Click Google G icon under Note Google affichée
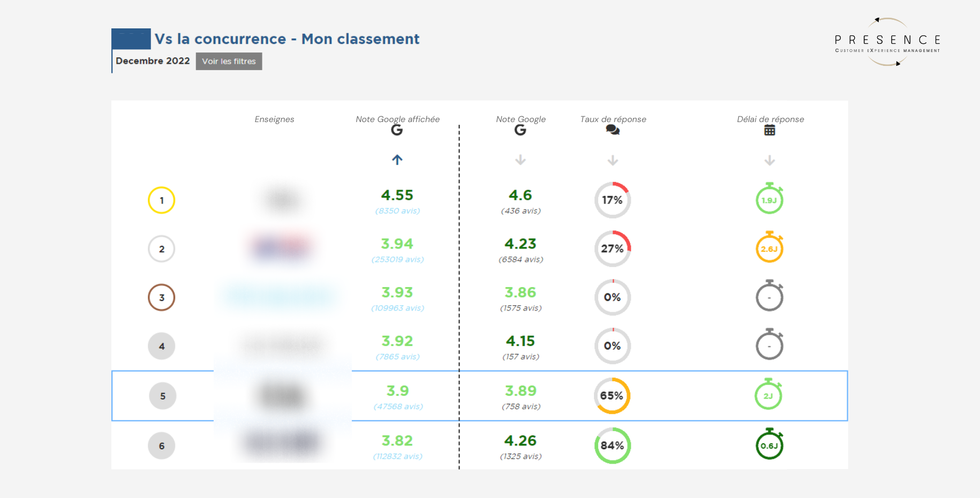 tap(397, 130)
